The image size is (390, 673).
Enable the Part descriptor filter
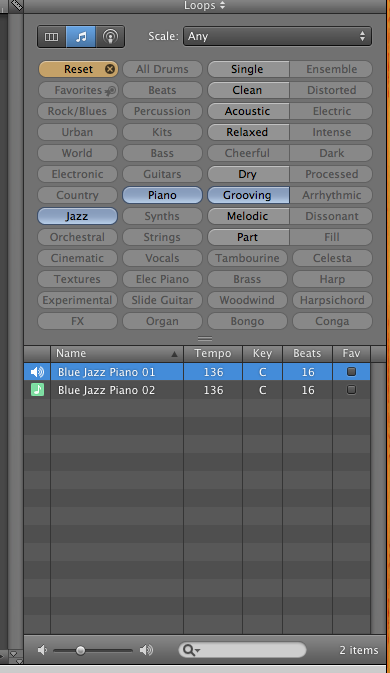click(x=248, y=237)
